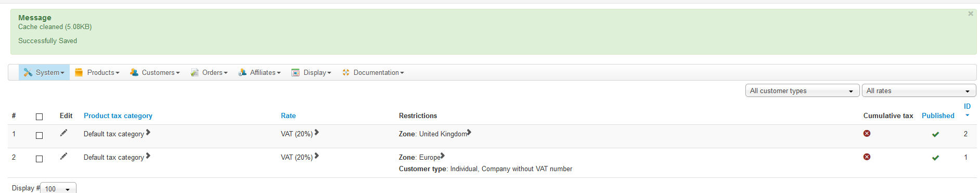The image size is (980, 193).
Task: Click red cumulative tax icon in Europe row
Action: 867,157
